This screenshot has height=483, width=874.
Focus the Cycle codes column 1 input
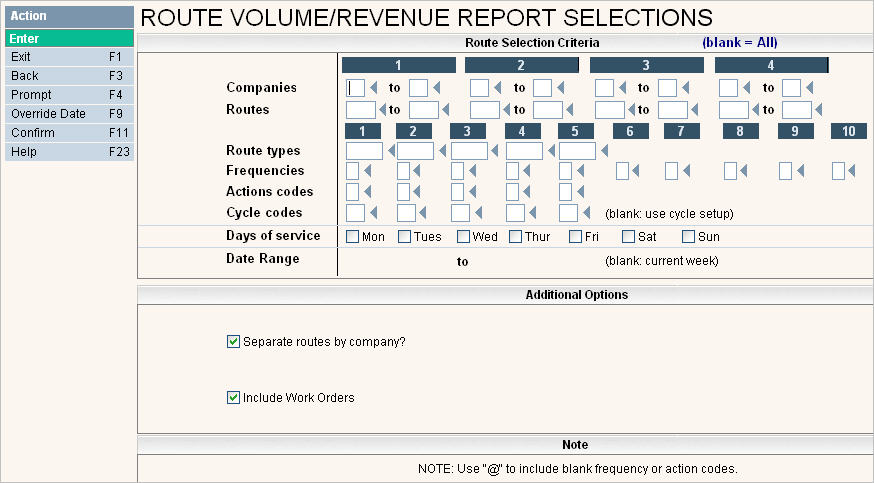[356, 212]
